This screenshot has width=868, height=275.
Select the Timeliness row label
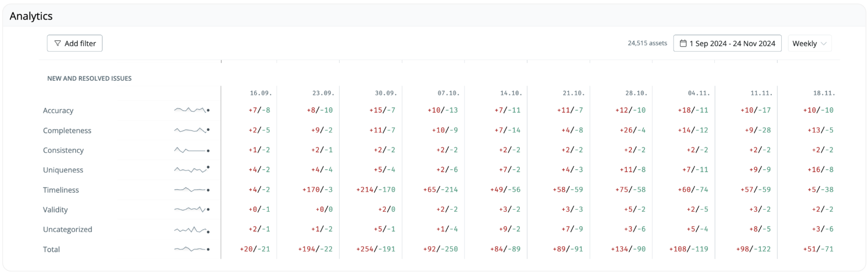point(61,190)
